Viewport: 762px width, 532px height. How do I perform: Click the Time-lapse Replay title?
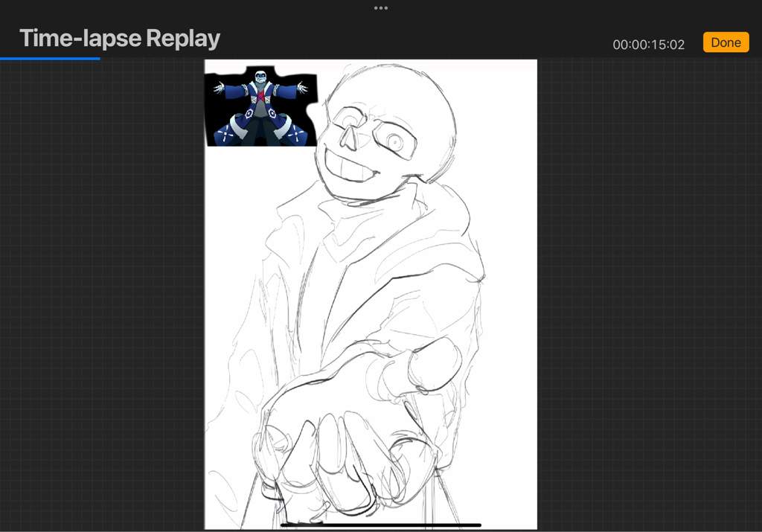(x=120, y=39)
